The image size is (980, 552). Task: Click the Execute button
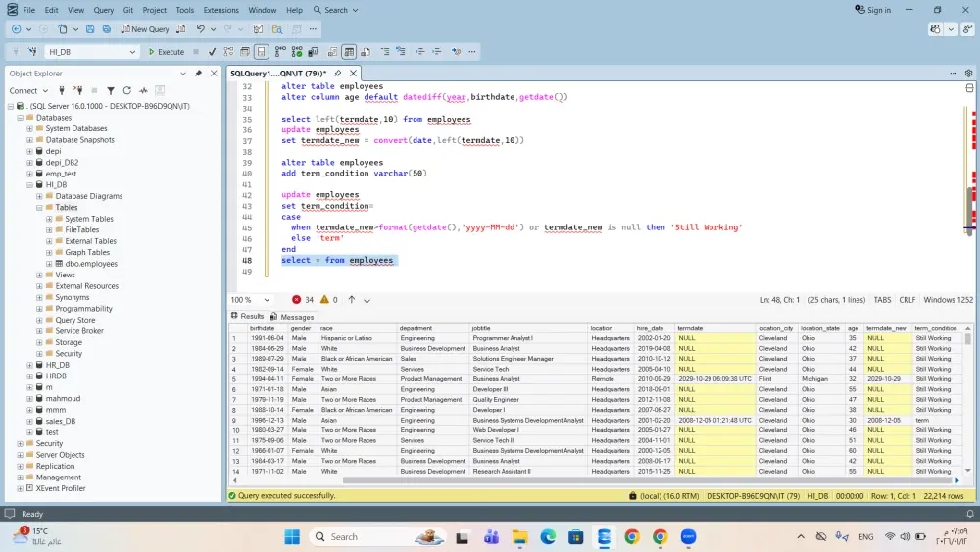coord(166,52)
